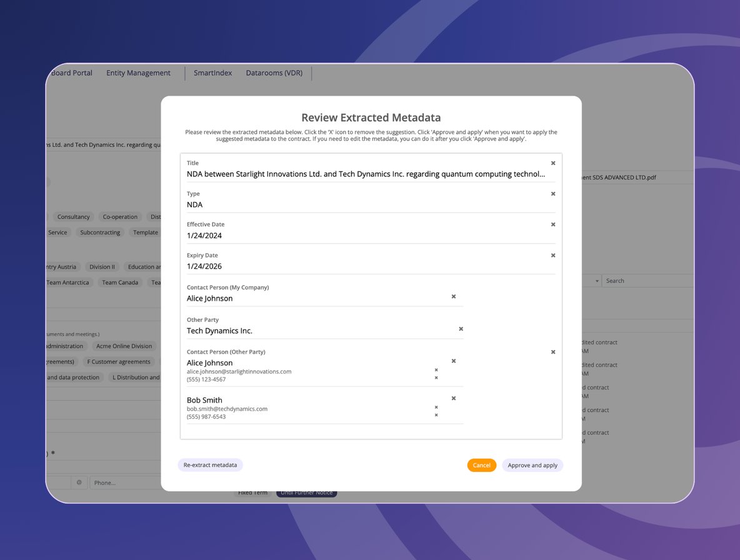Remove the Title suggestion with X icon

point(553,163)
